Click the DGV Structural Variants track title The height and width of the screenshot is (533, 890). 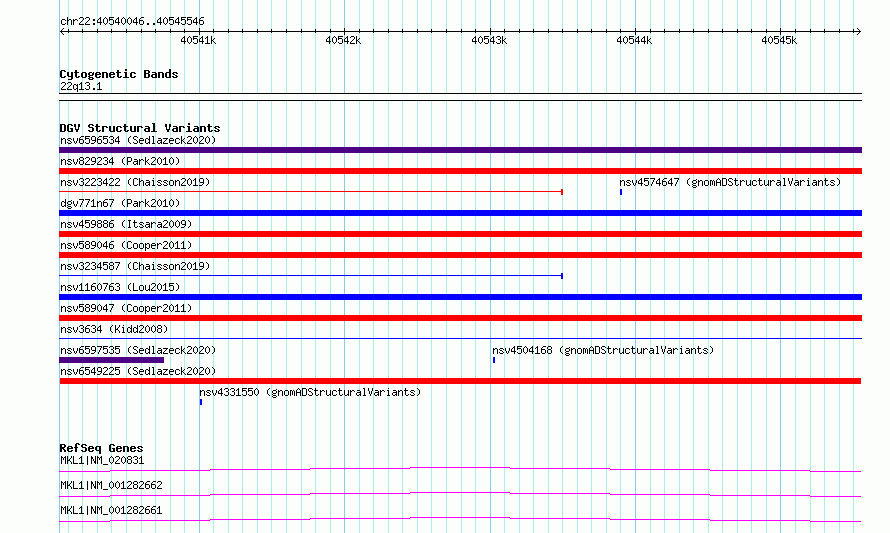[140, 128]
